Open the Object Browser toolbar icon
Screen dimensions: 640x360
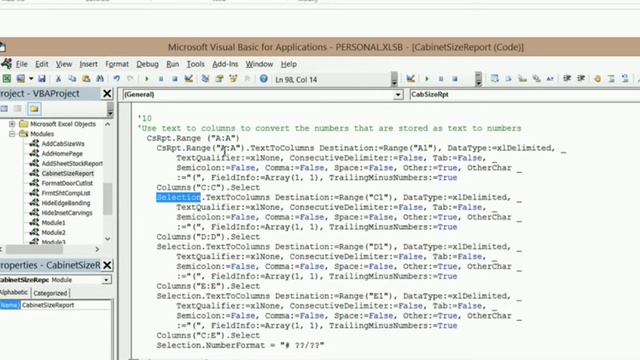[x=233, y=79]
